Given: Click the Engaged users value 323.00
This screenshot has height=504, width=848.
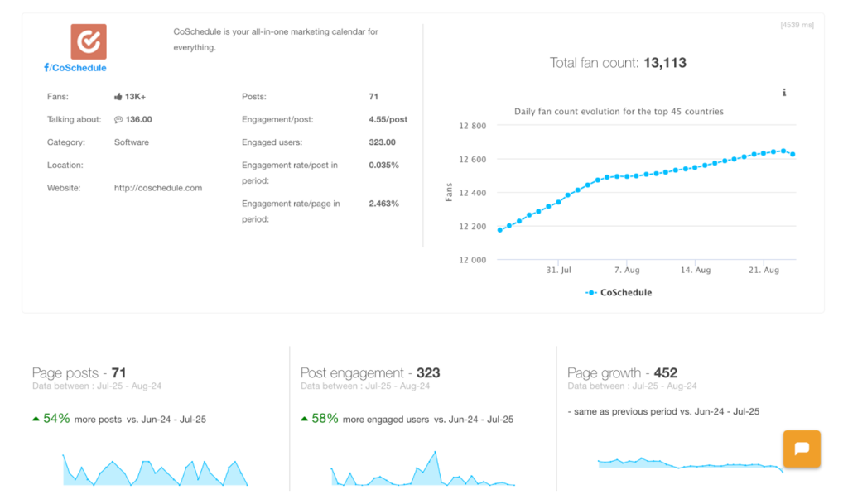Looking at the screenshot, I should (382, 142).
